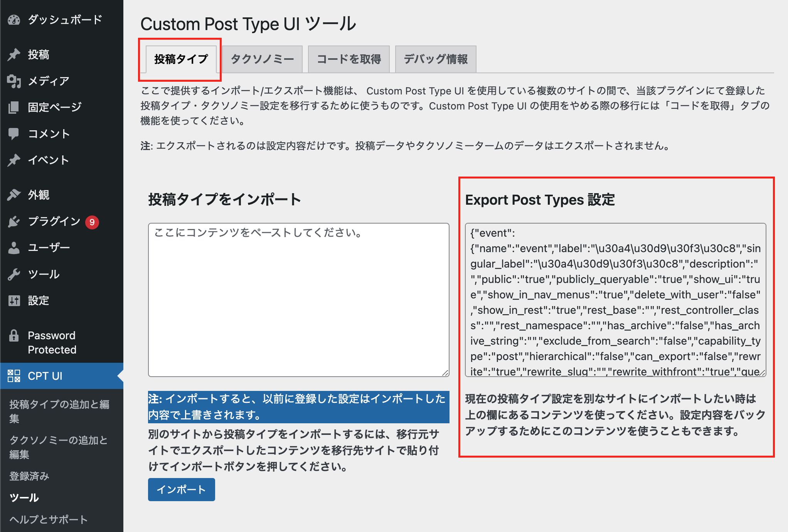Open the コメント menu item
788x532 pixels.
coord(62,134)
